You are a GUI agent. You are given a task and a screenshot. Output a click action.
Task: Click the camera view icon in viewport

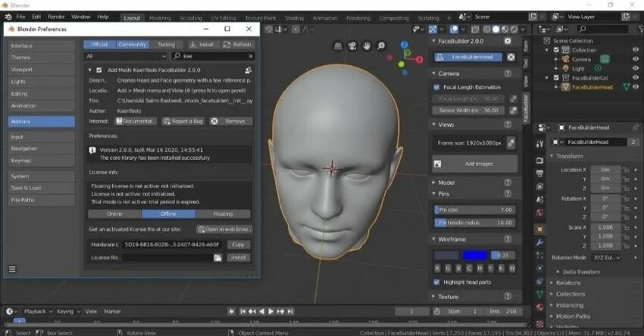pyautogui.click(x=352, y=46)
